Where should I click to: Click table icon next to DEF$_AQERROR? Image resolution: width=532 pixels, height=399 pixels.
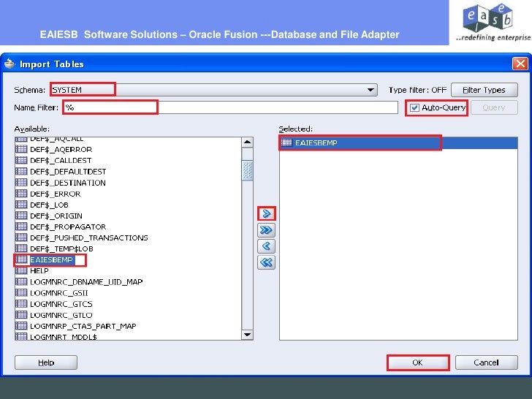21,149
